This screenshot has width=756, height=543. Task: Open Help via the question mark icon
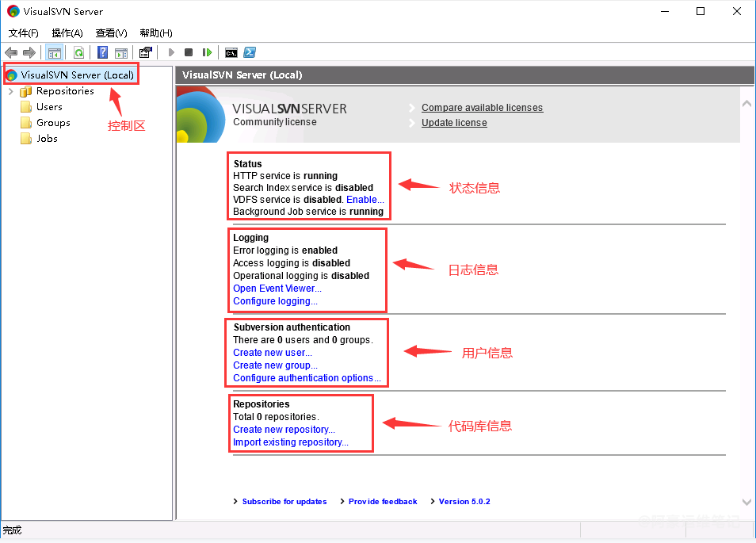point(102,52)
